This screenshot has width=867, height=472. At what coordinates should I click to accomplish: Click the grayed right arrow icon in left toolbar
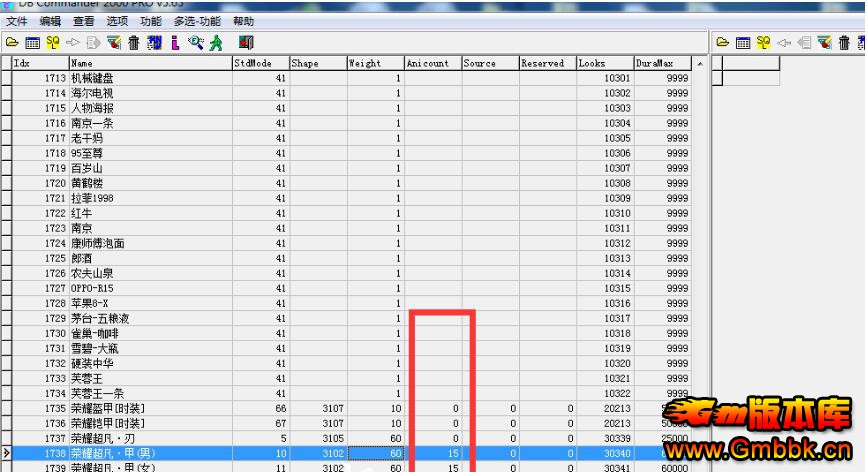tap(72, 43)
